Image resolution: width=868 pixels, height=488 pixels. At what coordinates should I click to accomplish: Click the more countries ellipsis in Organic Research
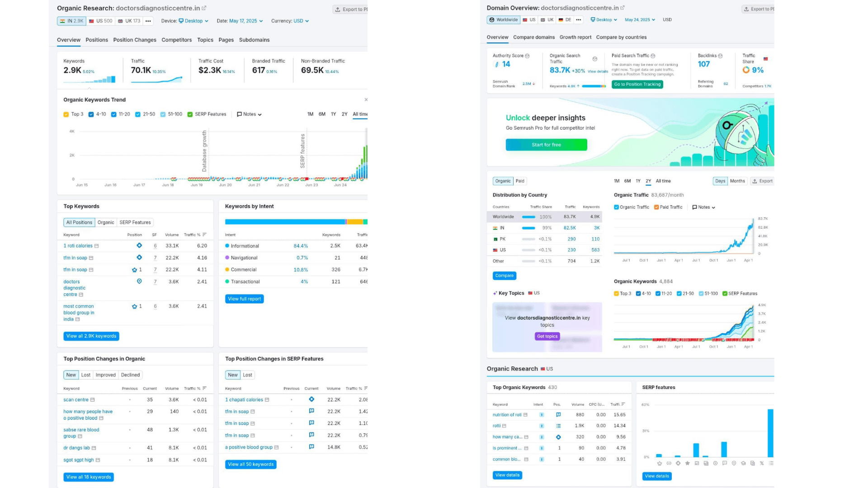coord(148,21)
